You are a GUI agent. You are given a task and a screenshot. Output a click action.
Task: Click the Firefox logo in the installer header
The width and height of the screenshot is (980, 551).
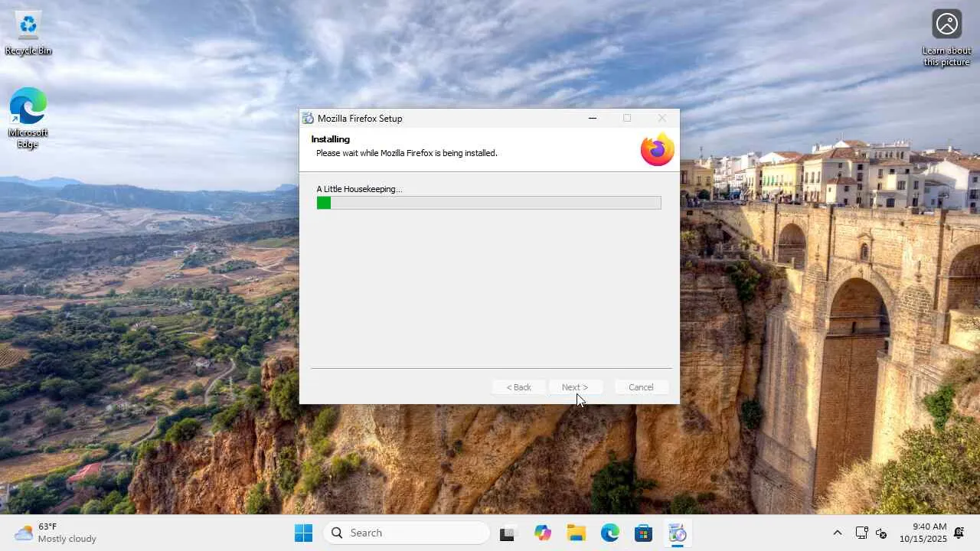(x=658, y=149)
